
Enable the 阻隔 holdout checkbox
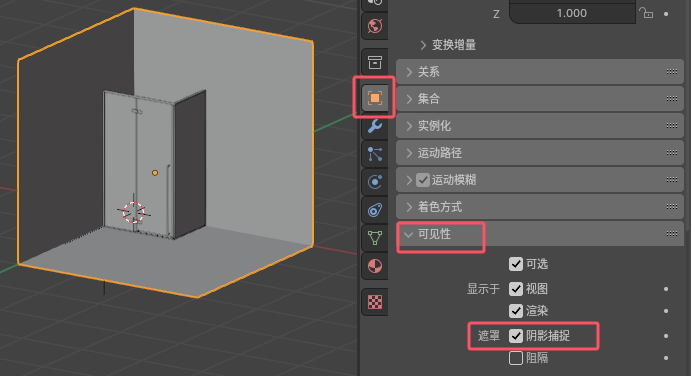pyautogui.click(x=516, y=358)
